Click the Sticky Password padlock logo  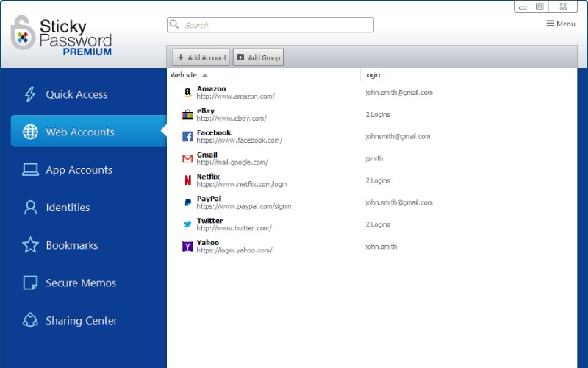pyautogui.click(x=23, y=32)
